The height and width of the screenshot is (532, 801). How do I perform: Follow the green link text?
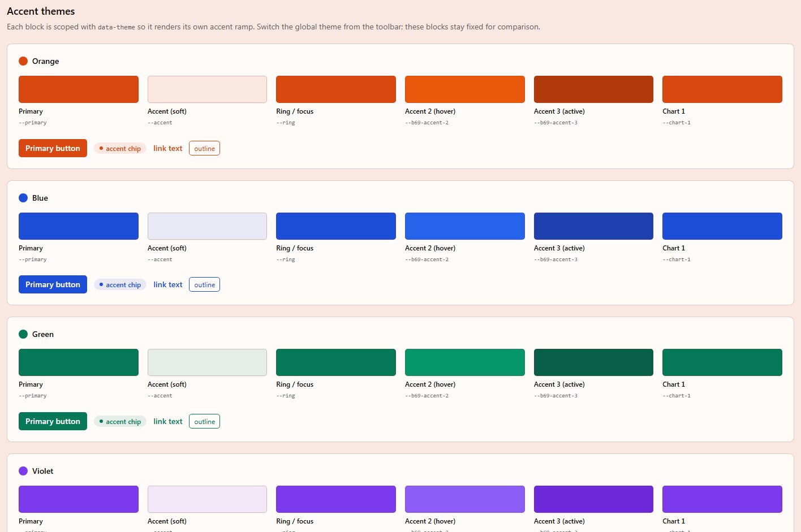(x=168, y=421)
